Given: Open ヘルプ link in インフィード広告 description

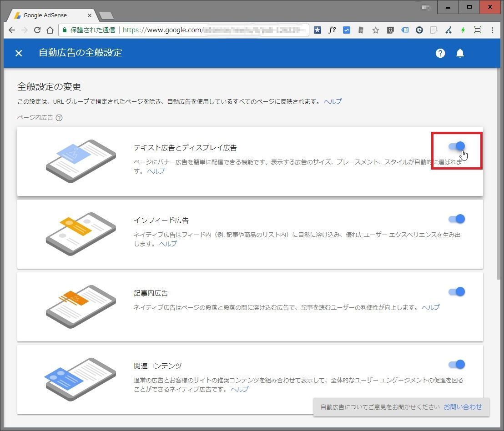Looking at the screenshot, I should 168,244.
